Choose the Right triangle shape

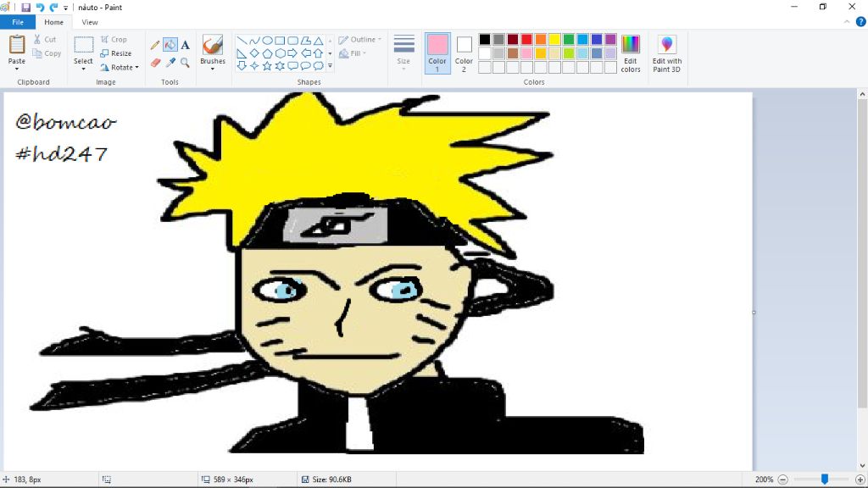click(242, 53)
